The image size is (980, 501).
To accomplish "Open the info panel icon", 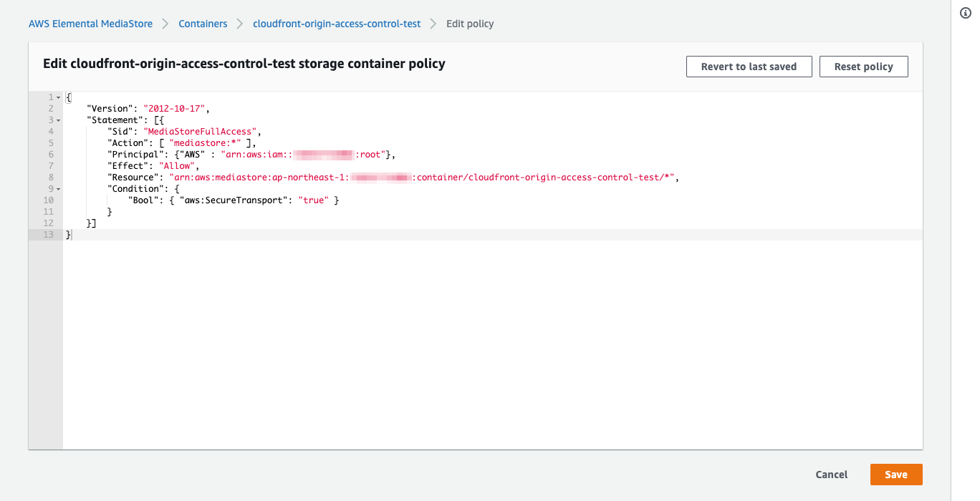I will point(965,13).
